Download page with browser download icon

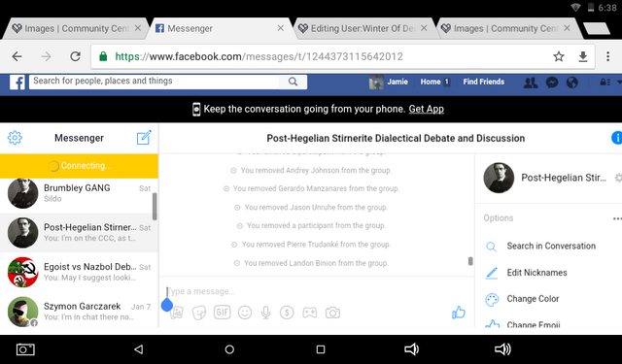click(583, 56)
